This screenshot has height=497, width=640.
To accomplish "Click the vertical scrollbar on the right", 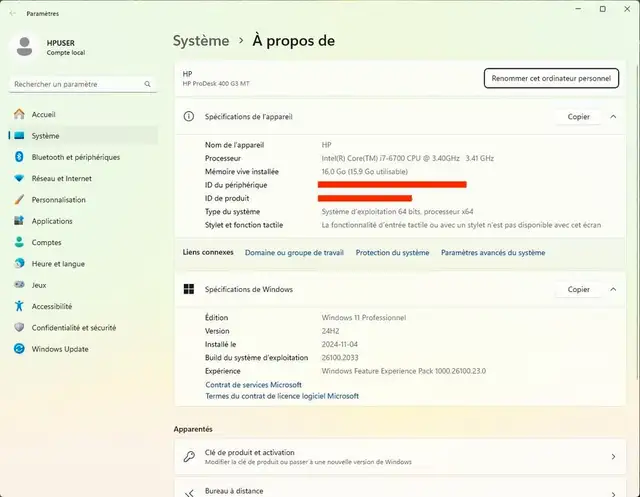I will (x=637, y=220).
